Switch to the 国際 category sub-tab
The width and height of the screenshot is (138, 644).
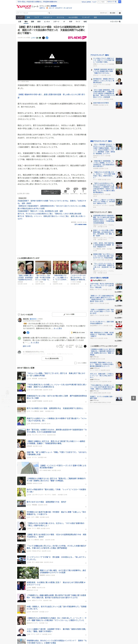point(32,21)
